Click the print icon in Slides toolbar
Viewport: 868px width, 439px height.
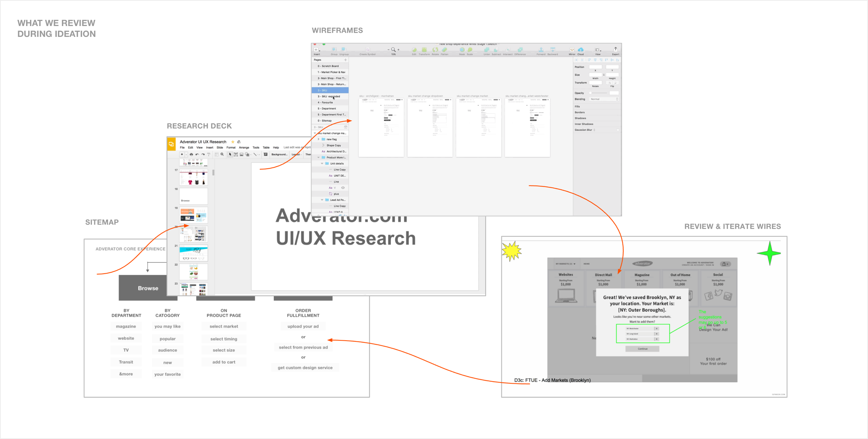pos(191,154)
